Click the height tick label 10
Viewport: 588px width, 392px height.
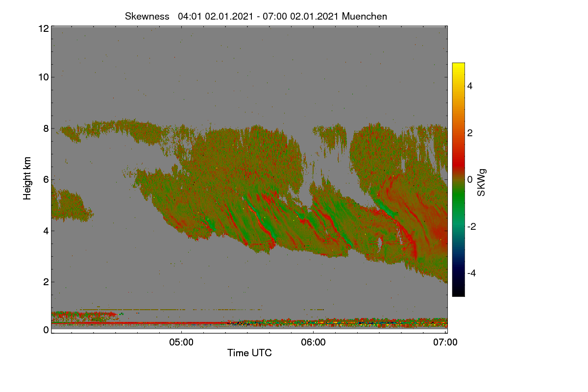pyautogui.click(x=43, y=76)
